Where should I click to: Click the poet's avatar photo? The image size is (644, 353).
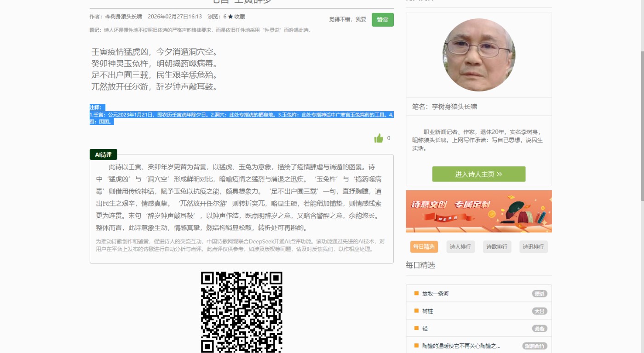click(478, 55)
